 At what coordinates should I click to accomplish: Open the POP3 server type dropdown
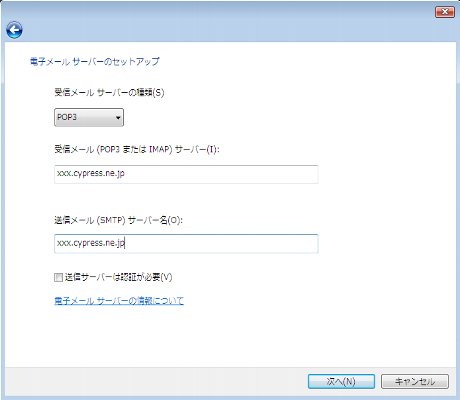(x=89, y=117)
